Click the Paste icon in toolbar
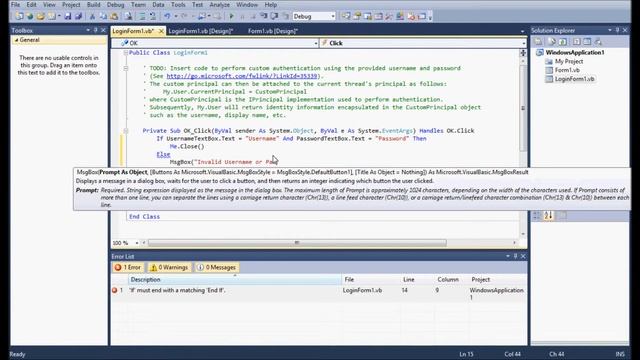Screen dimensions: 640x360 114,16
